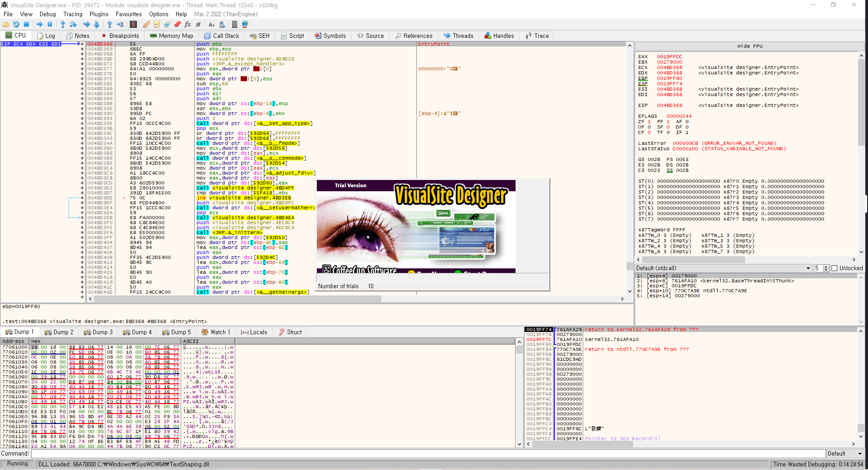Open Intermodular calls icon
This screenshot has width=868, height=470.
tap(222, 24)
